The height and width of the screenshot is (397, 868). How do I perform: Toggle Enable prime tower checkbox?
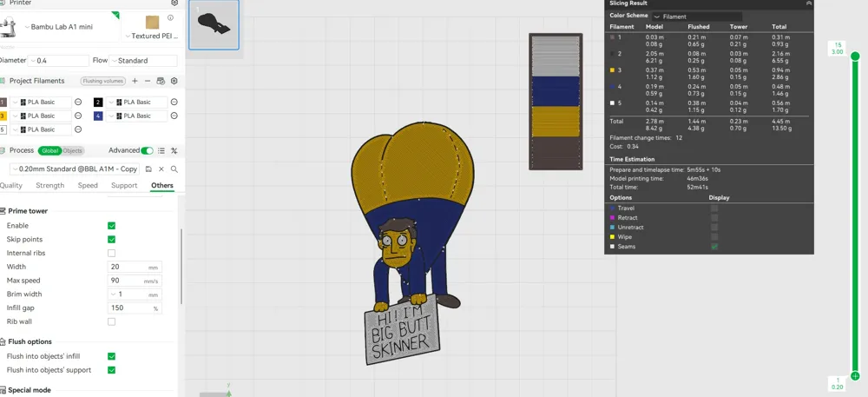(x=111, y=225)
